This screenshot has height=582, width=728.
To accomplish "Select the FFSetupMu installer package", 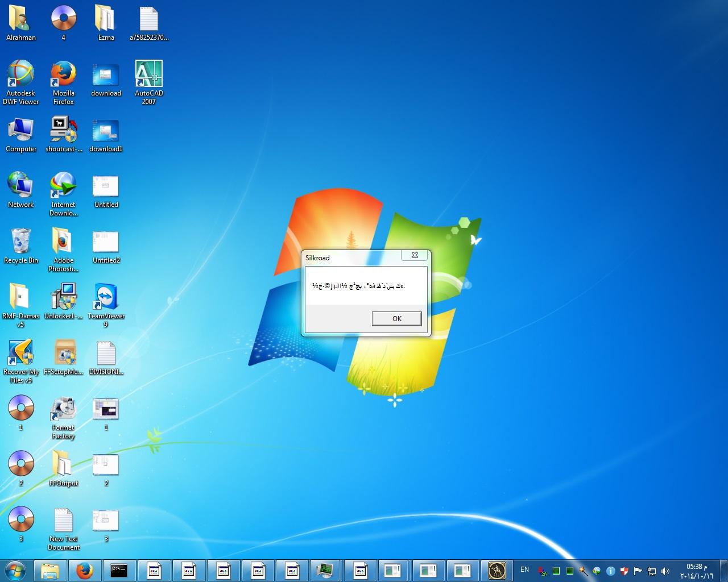I will point(64,358).
